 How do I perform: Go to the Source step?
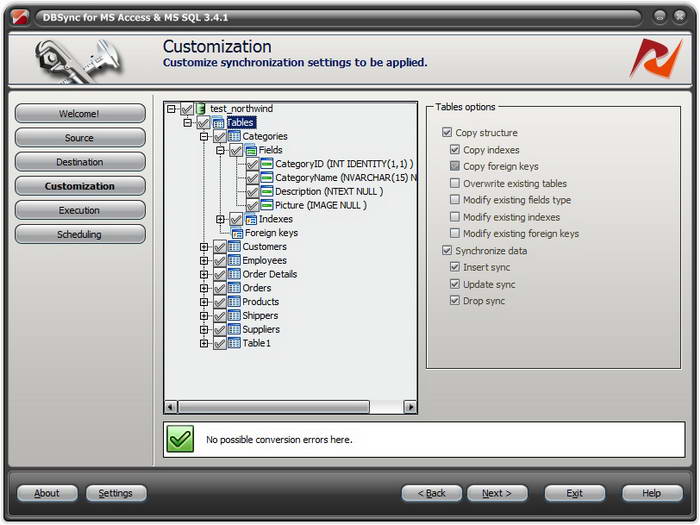[80, 138]
